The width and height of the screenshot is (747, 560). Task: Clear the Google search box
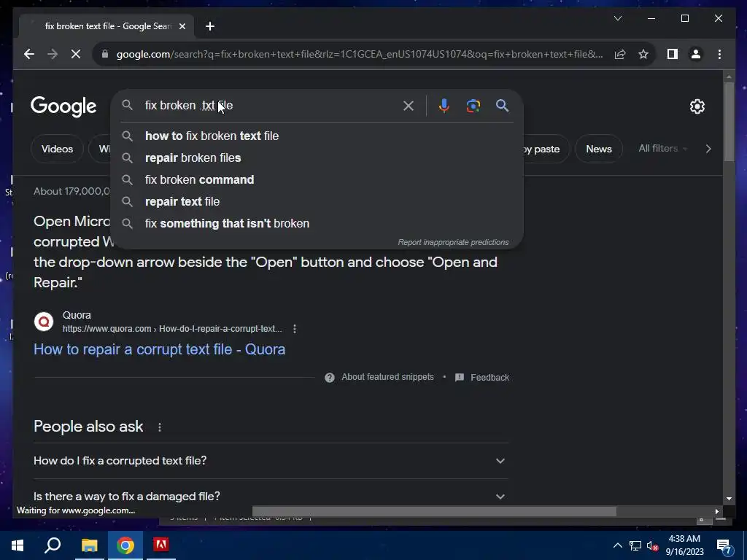[409, 106]
